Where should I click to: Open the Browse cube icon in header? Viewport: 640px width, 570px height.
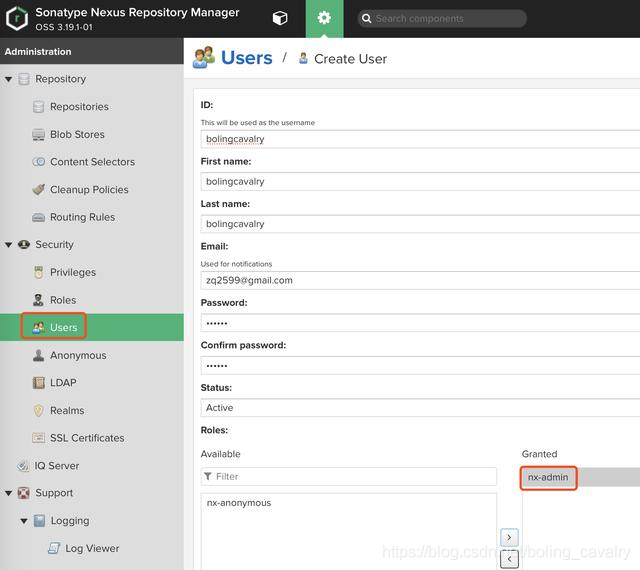pyautogui.click(x=280, y=19)
